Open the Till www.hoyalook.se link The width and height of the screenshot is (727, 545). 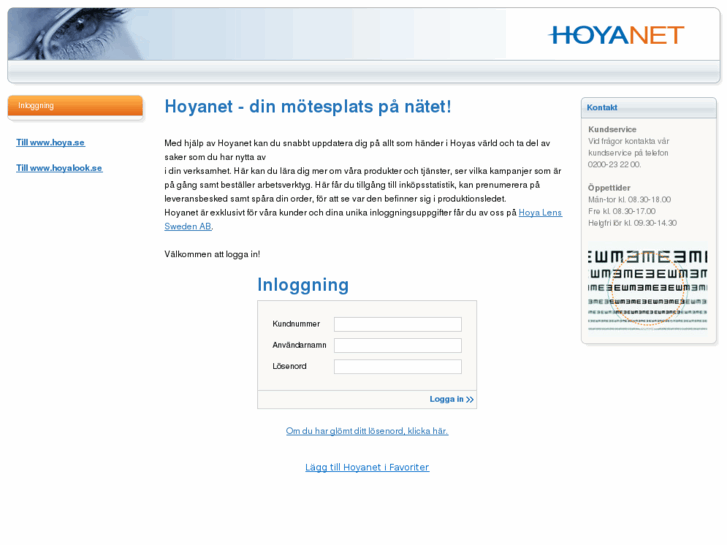(59, 168)
